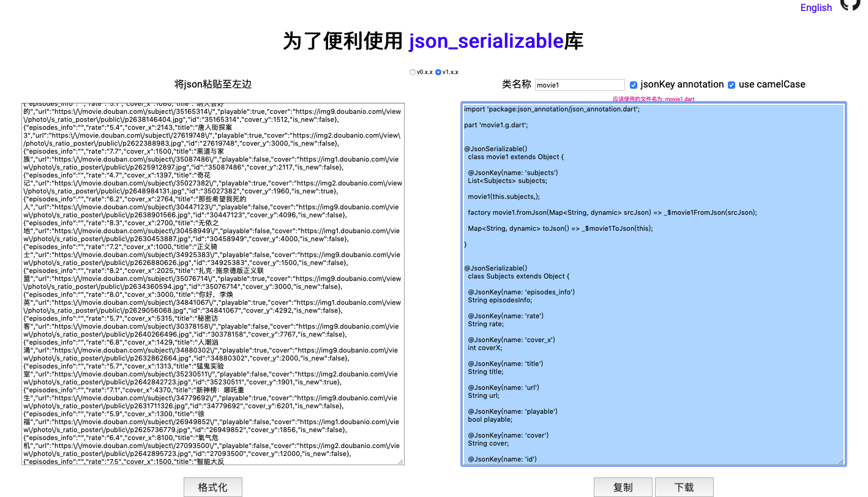Click the 'class Subjects extends Object {' line

pyautogui.click(x=518, y=276)
